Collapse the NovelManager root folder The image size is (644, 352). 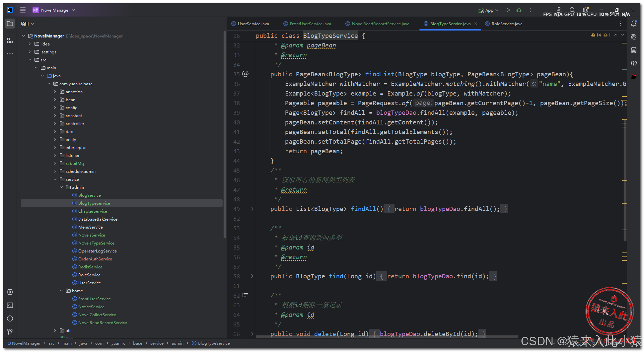23,36
